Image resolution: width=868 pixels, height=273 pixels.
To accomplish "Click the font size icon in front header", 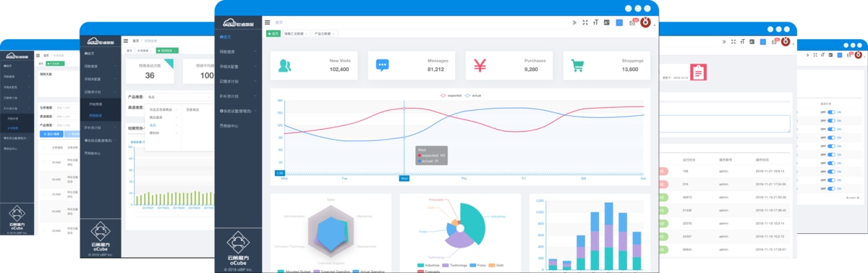I will click(596, 22).
